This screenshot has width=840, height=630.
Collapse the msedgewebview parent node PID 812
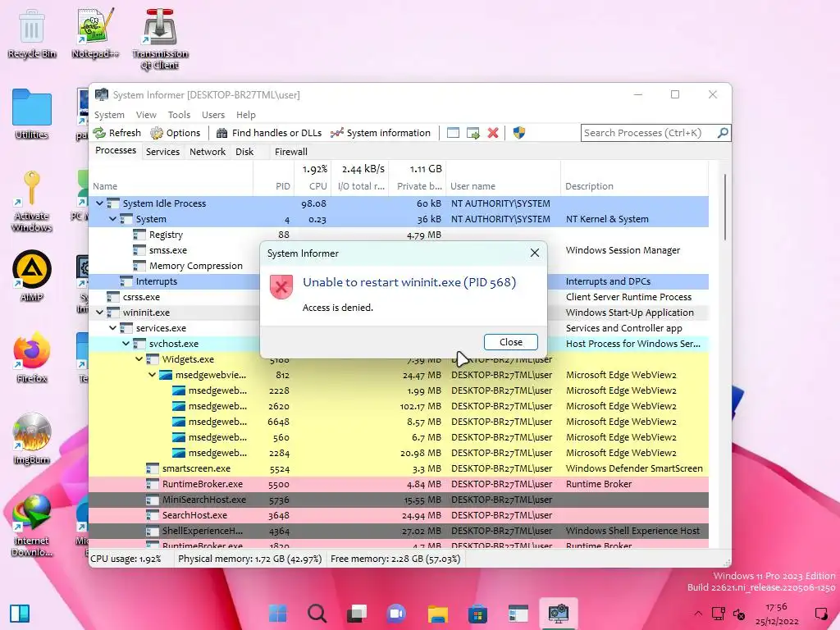(152, 374)
